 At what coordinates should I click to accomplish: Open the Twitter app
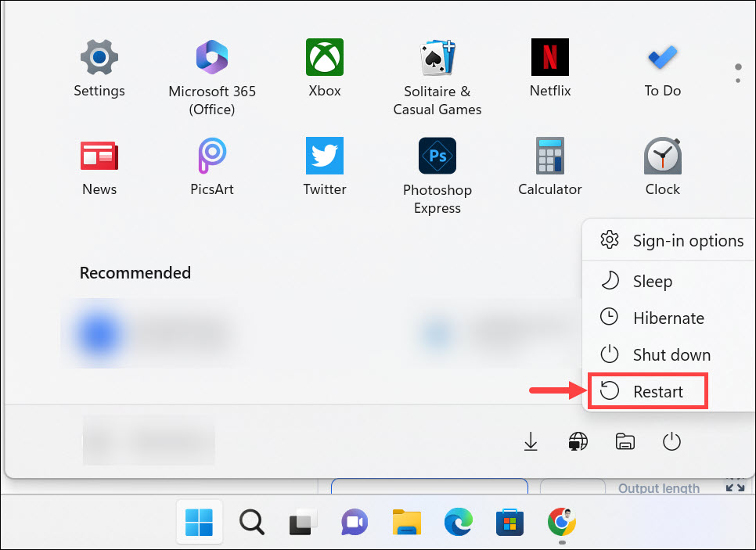click(325, 167)
